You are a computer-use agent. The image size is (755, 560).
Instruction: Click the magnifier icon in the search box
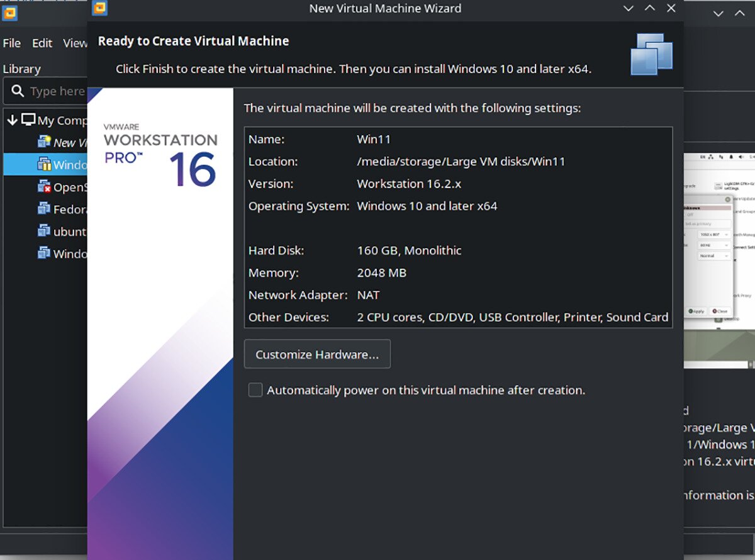[x=17, y=91]
